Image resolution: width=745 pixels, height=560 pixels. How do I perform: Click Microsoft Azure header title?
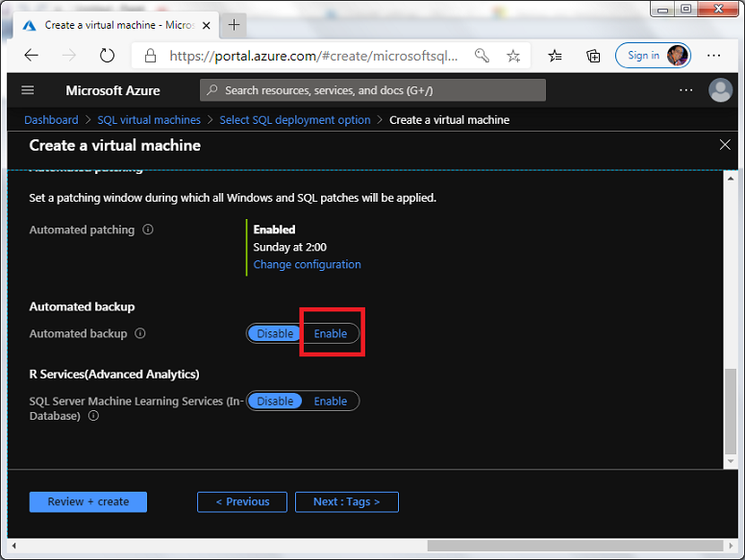pyautogui.click(x=113, y=90)
